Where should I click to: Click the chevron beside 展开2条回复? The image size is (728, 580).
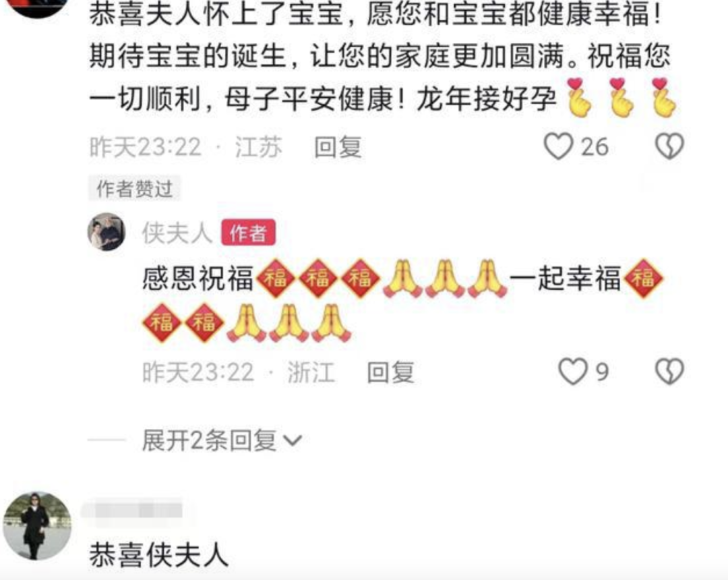pyautogui.click(x=293, y=440)
